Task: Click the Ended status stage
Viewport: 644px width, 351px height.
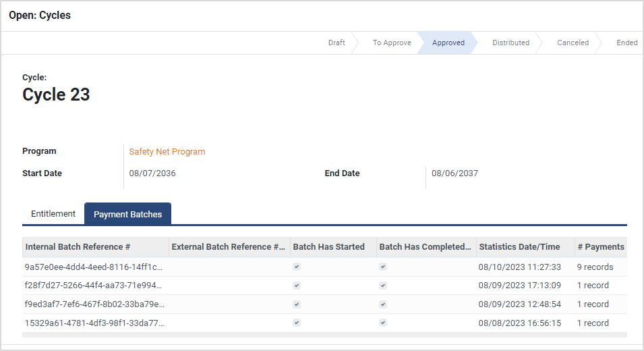Action: (626, 43)
